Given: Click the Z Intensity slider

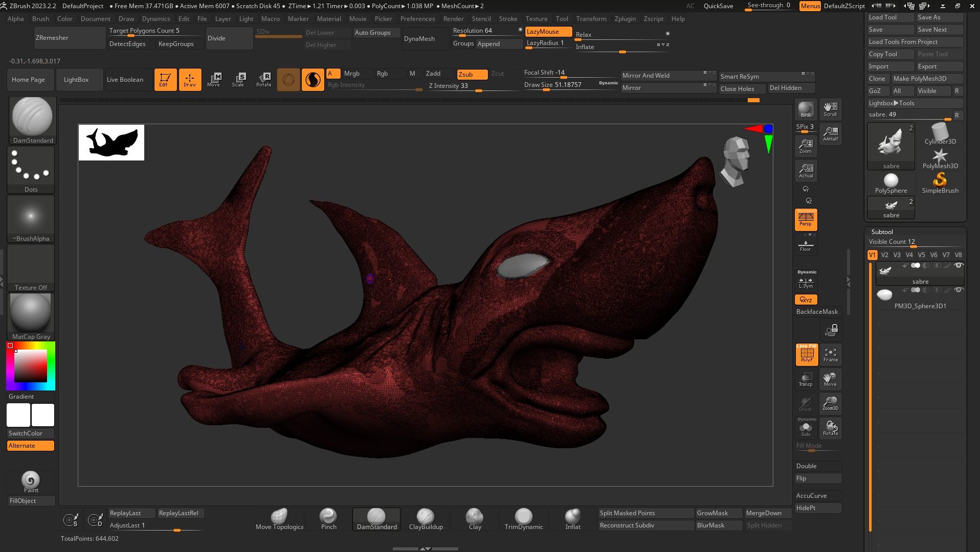Looking at the screenshot, I should [x=473, y=86].
